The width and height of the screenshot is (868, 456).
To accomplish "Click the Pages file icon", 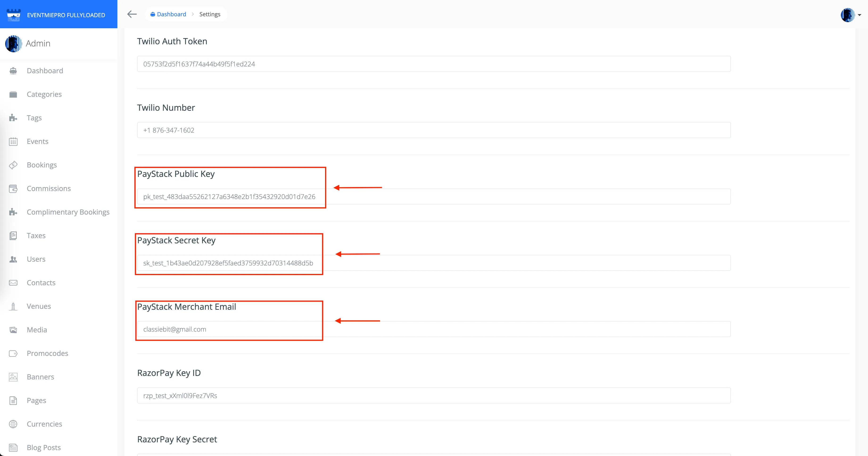I will (13, 400).
